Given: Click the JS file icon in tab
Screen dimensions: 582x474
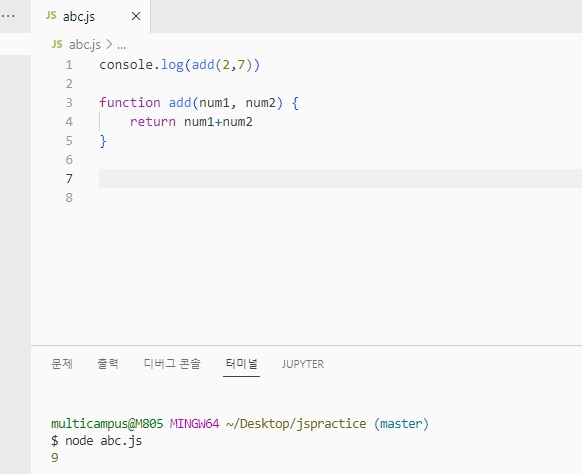Looking at the screenshot, I should pos(51,16).
